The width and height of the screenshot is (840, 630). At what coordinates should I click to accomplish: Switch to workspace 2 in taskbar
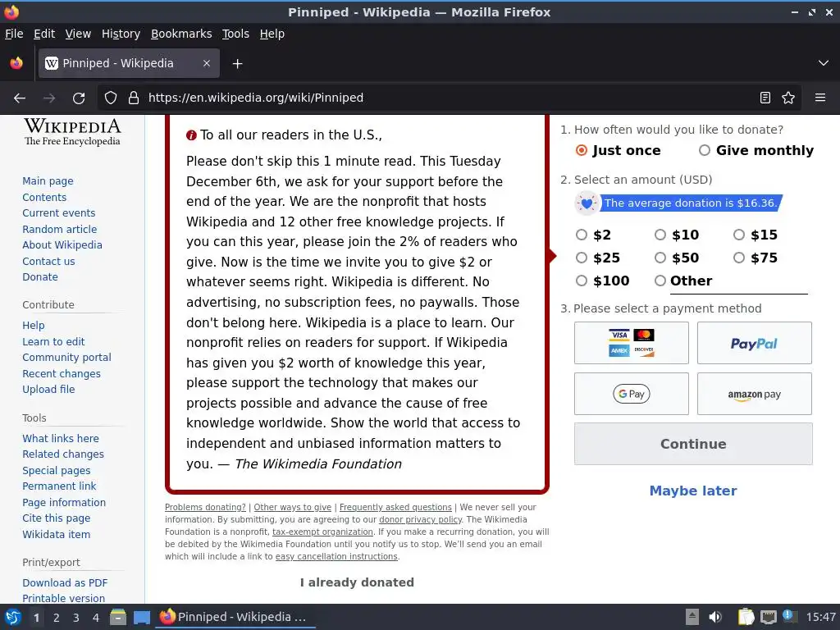57,618
